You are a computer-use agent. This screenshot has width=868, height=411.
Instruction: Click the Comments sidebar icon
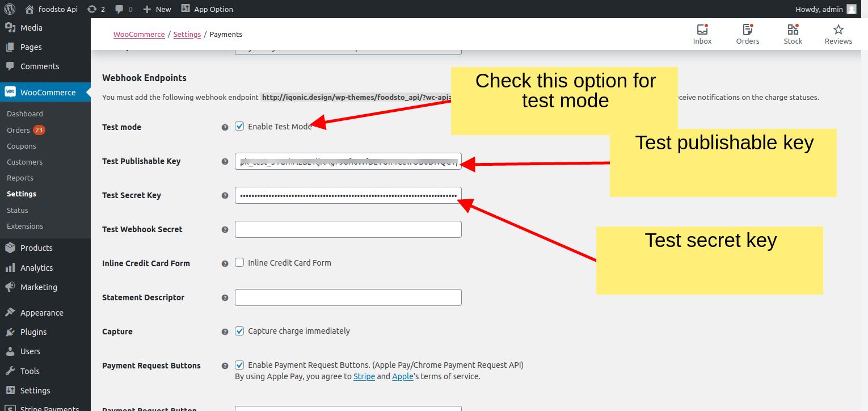tap(10, 66)
